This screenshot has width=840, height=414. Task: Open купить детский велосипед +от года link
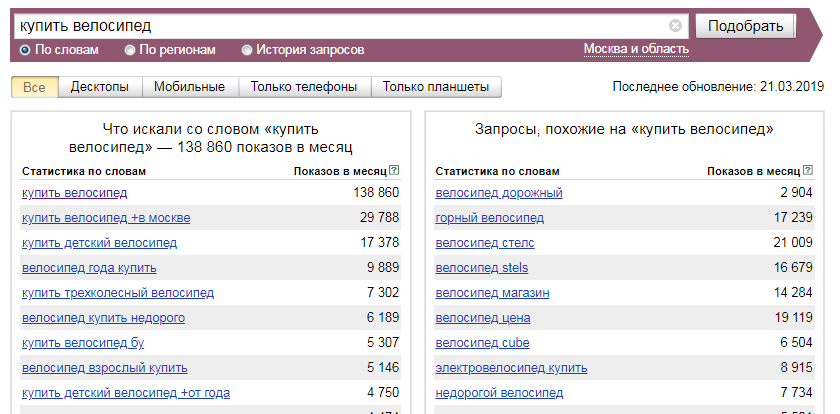point(126,393)
